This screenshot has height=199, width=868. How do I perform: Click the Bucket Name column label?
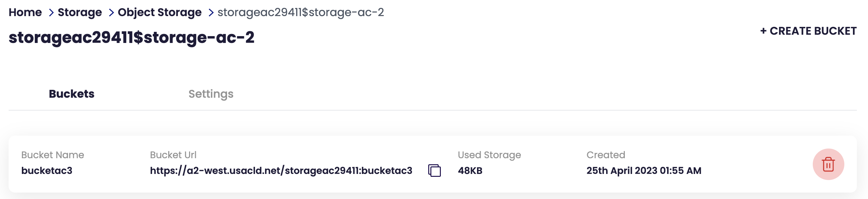(x=53, y=155)
